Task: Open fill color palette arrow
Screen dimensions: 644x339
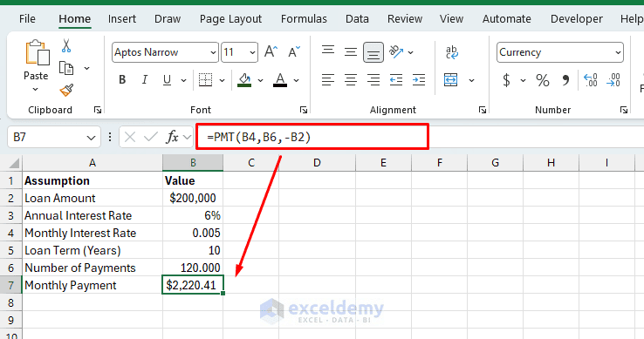Action: [x=260, y=80]
